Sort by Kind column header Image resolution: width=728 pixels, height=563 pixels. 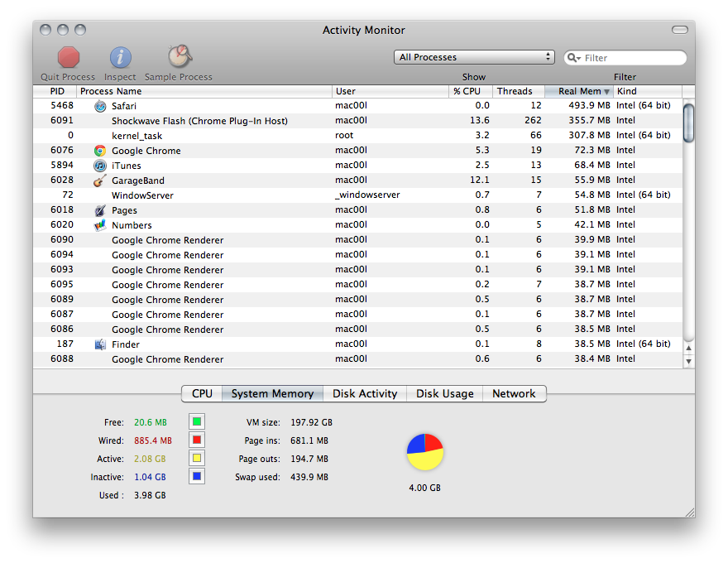click(x=648, y=91)
